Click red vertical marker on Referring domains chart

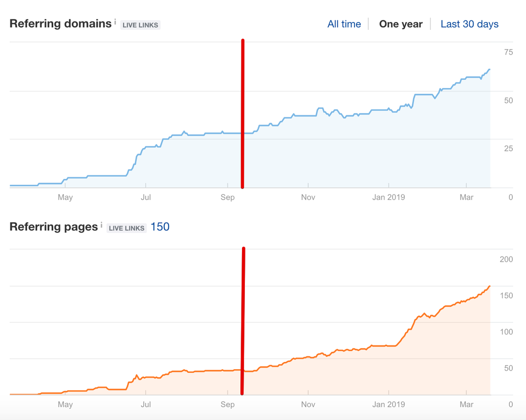pyautogui.click(x=242, y=113)
